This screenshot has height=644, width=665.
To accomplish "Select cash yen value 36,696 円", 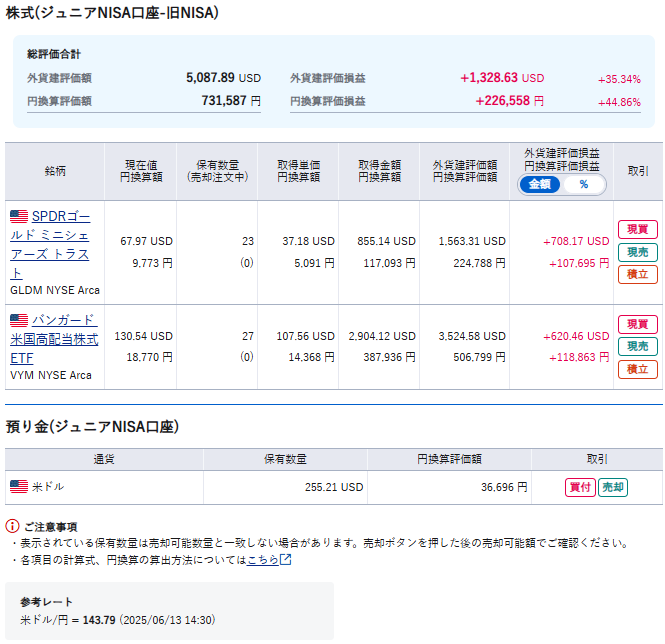I will [x=504, y=487].
